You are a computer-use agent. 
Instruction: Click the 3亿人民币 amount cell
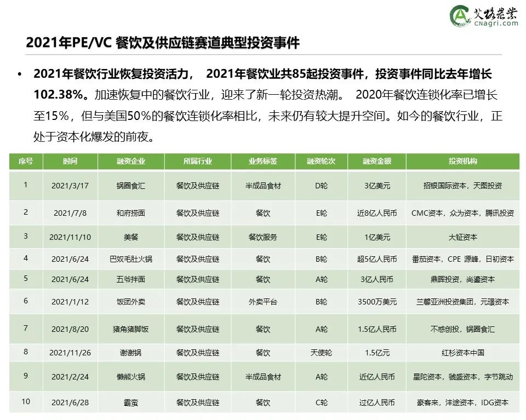point(377,279)
